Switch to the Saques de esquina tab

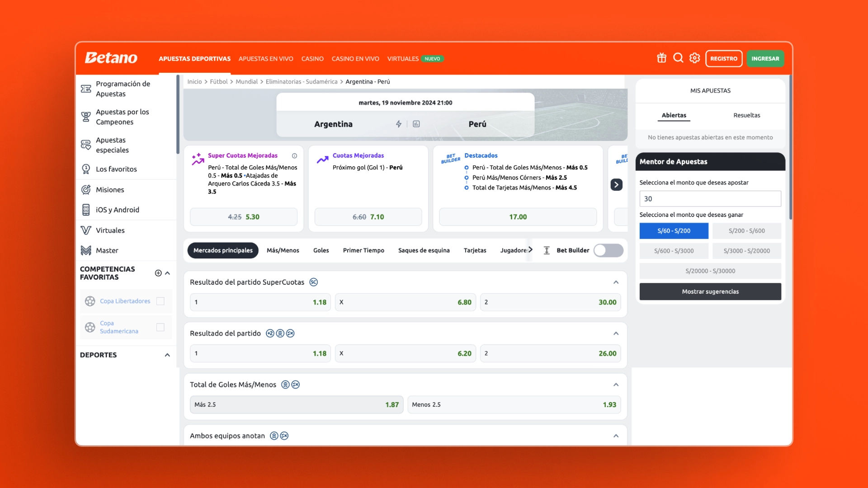pos(424,250)
